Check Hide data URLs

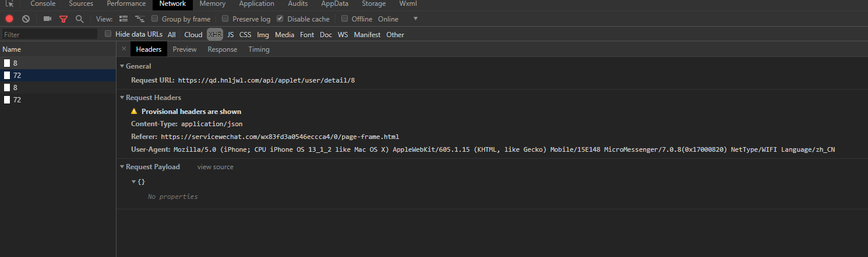click(x=108, y=34)
